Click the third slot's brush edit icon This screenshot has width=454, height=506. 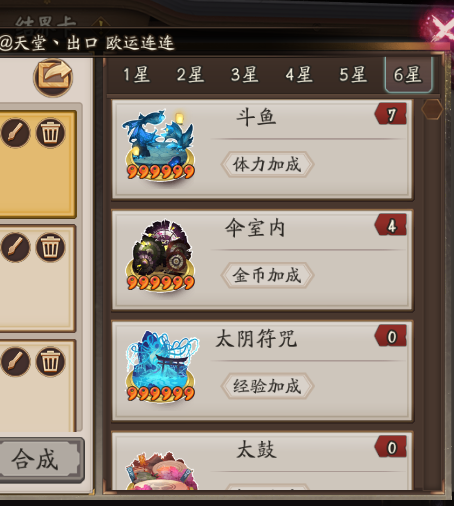click(x=15, y=361)
